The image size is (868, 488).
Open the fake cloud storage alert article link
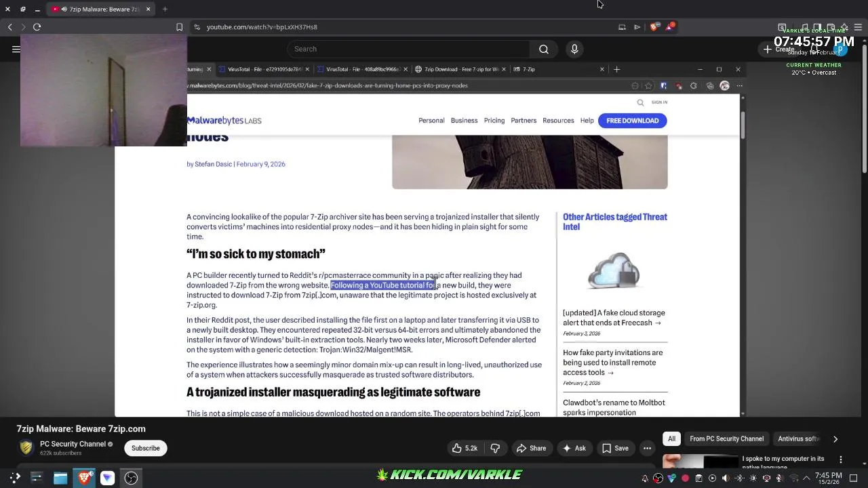coord(614,318)
